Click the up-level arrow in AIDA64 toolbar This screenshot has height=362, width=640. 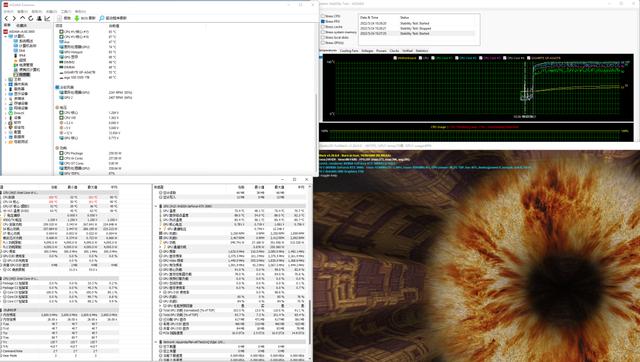tap(22, 18)
